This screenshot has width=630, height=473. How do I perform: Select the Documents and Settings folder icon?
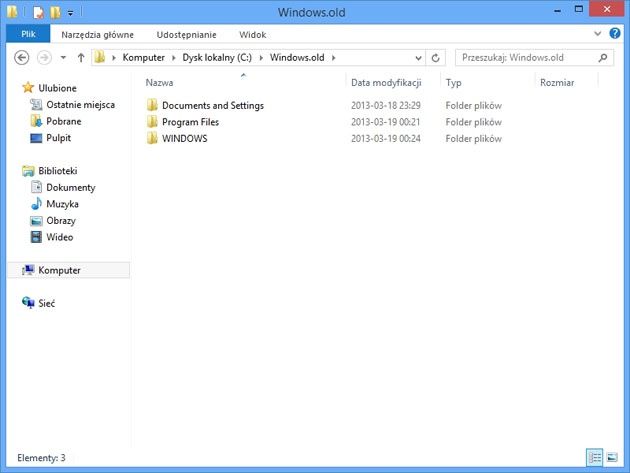(x=152, y=105)
